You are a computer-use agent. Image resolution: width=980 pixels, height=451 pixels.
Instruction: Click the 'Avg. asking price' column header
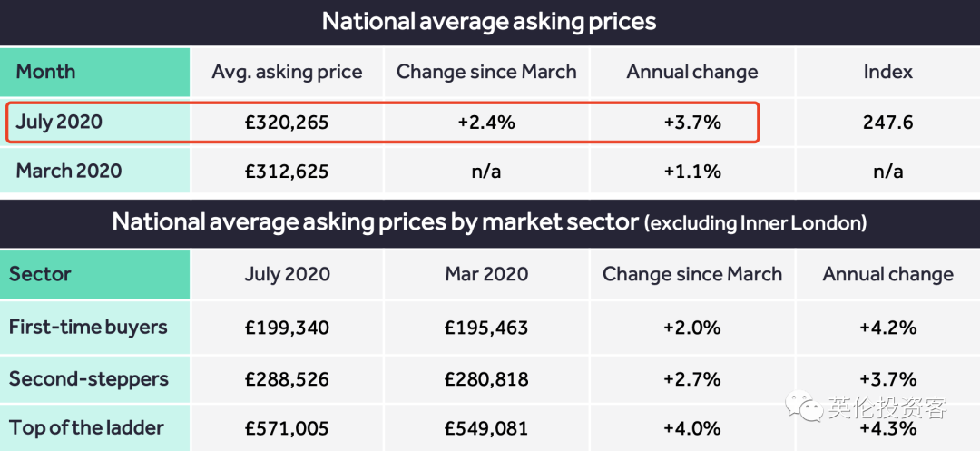point(287,72)
